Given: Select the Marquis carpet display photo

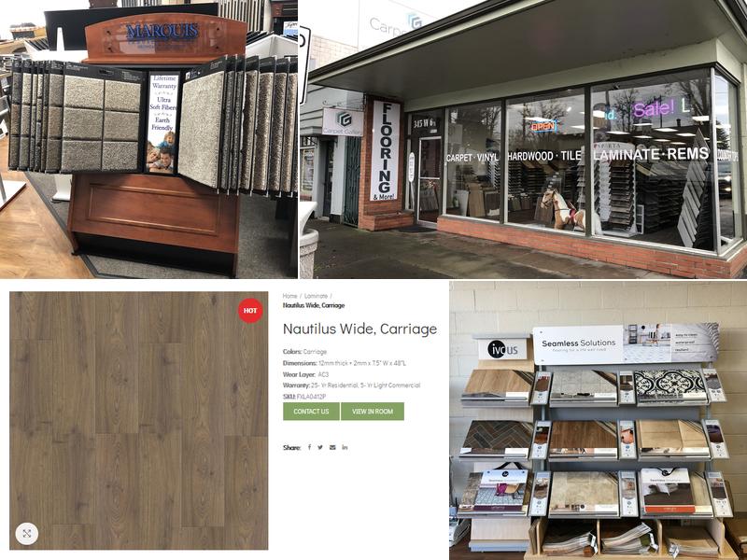Looking at the screenshot, I should tap(148, 139).
